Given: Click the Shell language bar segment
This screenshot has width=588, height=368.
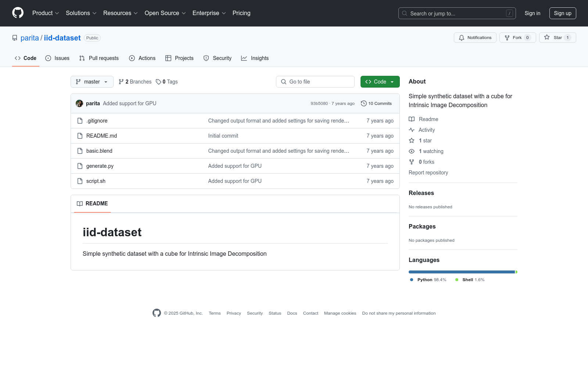Looking at the screenshot, I should coord(516,272).
